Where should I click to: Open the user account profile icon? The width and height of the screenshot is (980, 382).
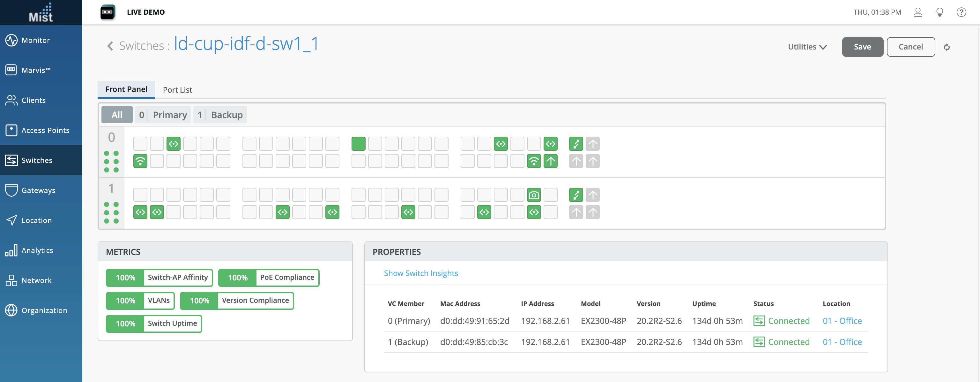(917, 12)
